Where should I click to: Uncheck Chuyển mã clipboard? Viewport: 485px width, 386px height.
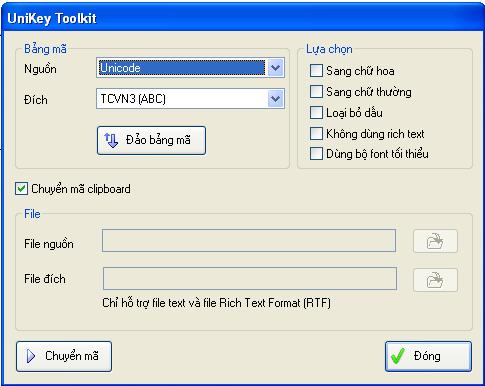tap(21, 189)
